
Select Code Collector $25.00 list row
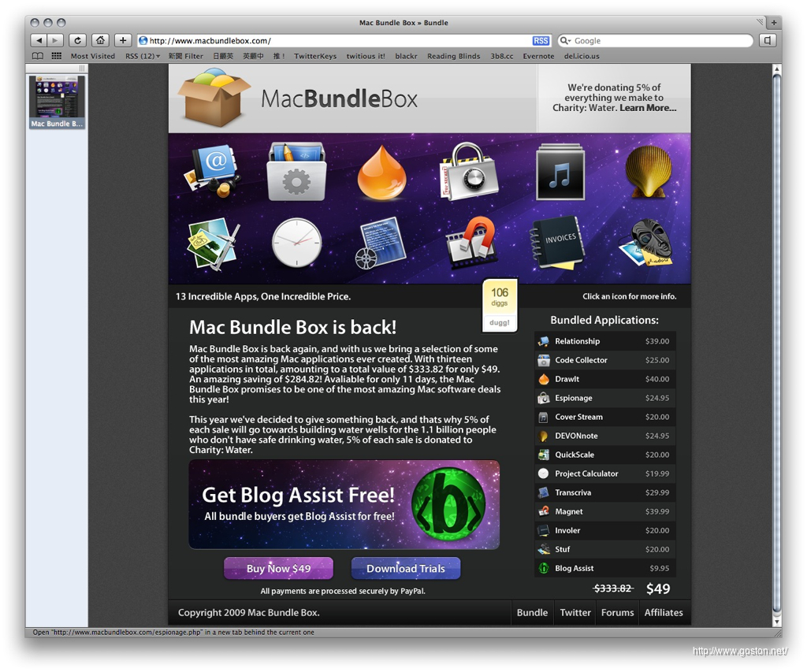604,360
